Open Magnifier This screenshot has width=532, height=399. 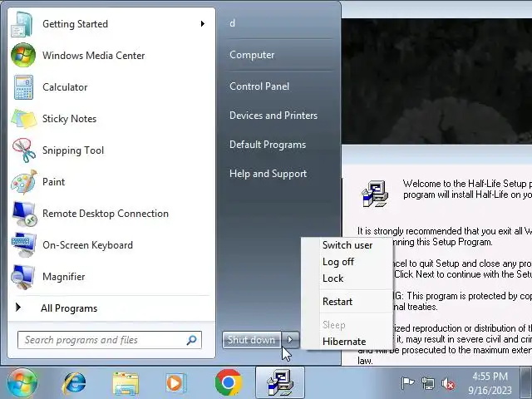[x=111, y=277]
